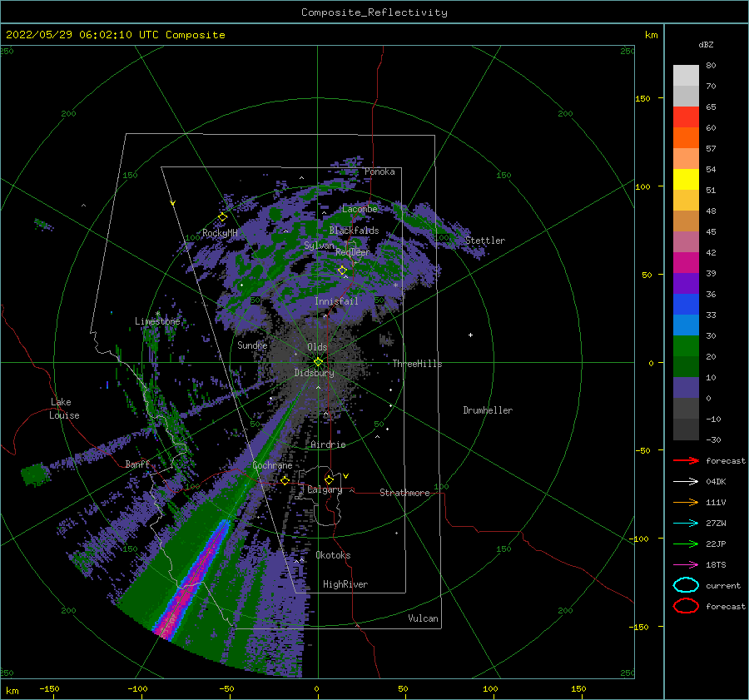
Task: Click the Strathmore label
Action: pyautogui.click(x=404, y=493)
